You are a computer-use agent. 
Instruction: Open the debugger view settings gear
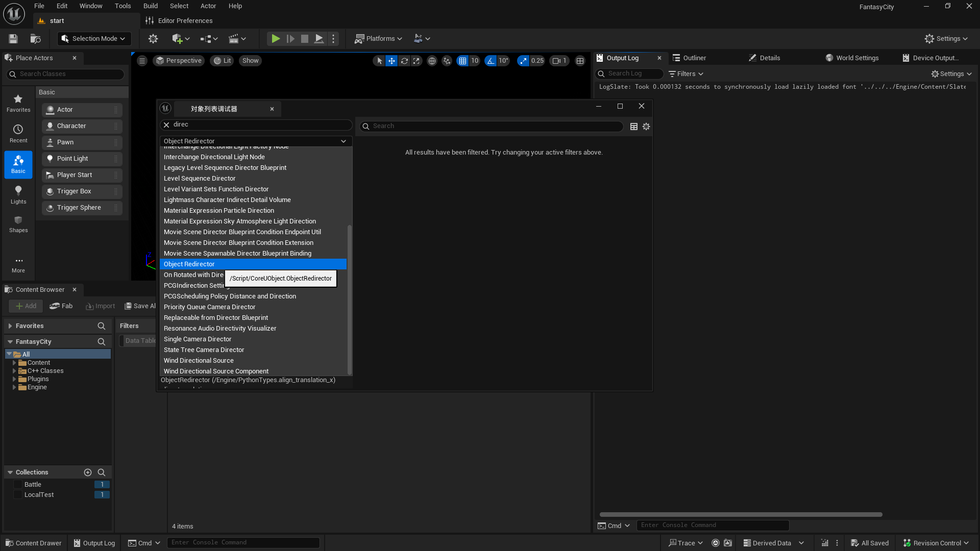click(646, 127)
